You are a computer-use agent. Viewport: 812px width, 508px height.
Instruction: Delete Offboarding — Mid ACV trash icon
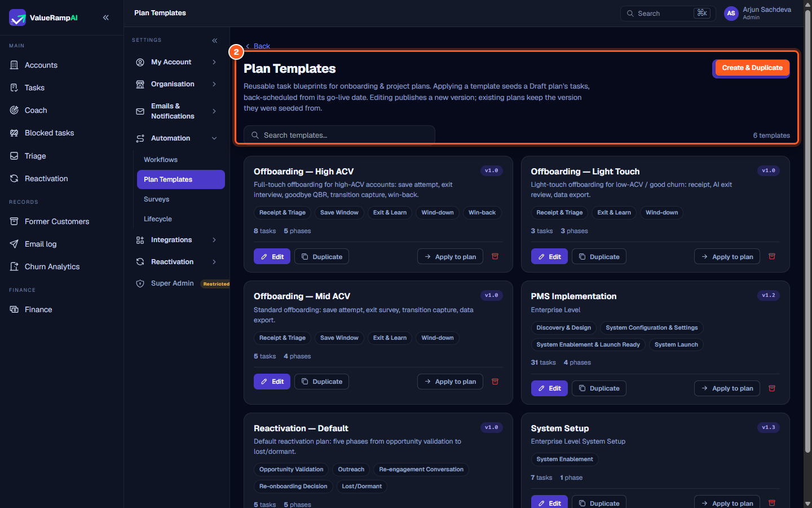point(495,382)
